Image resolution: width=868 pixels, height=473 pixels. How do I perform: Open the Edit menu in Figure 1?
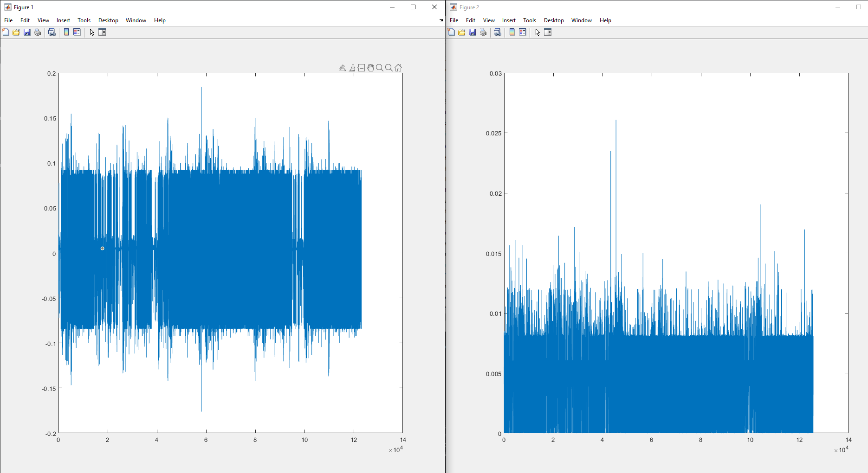coord(25,20)
